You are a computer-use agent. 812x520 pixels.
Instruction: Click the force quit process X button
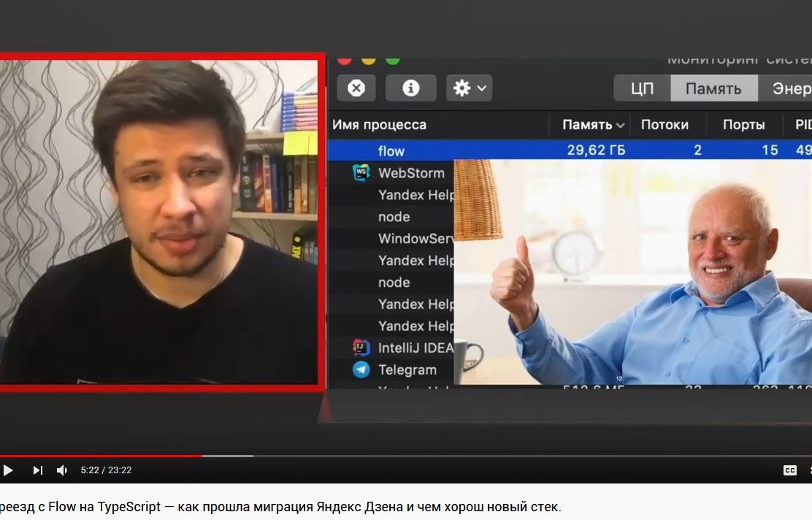(x=356, y=88)
